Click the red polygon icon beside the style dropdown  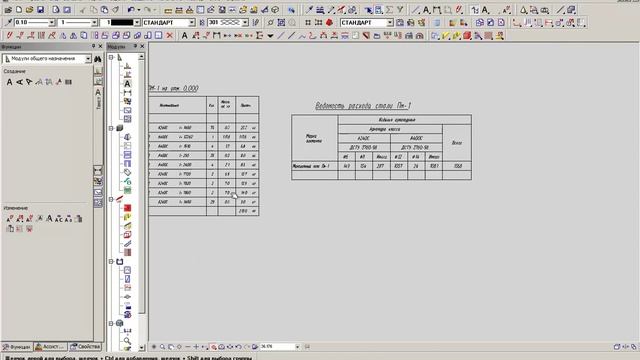tap(329, 22)
